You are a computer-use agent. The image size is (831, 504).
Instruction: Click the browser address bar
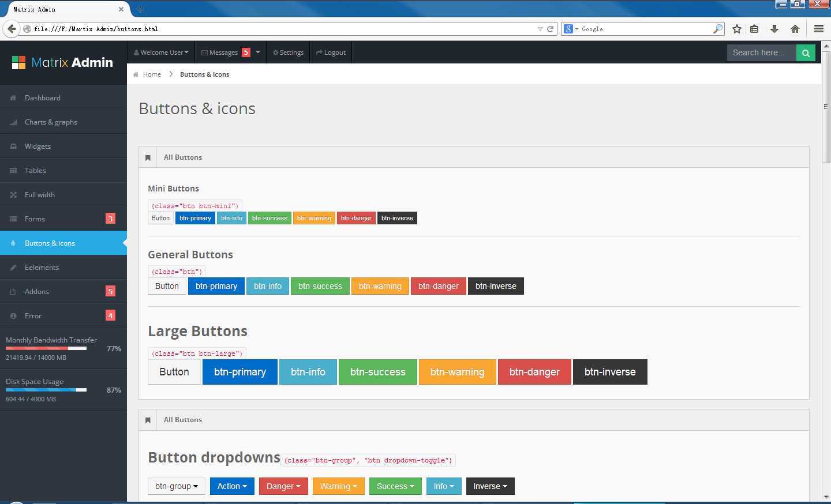(283, 29)
